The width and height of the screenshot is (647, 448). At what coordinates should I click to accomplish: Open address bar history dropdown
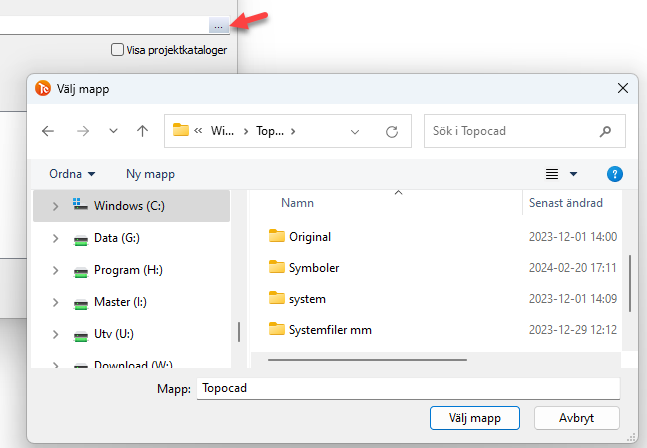356,131
